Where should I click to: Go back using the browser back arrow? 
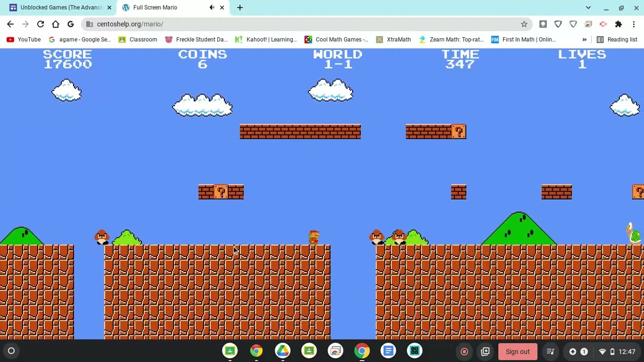coord(10,24)
